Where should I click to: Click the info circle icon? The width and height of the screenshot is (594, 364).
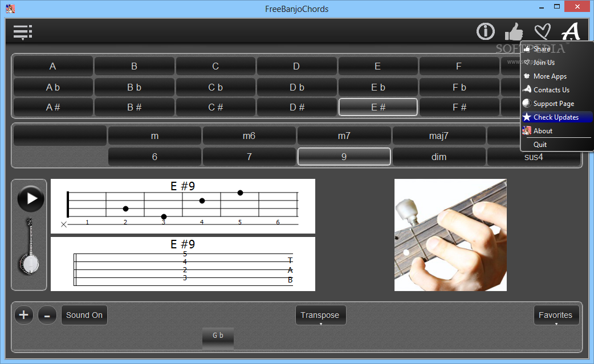486,31
